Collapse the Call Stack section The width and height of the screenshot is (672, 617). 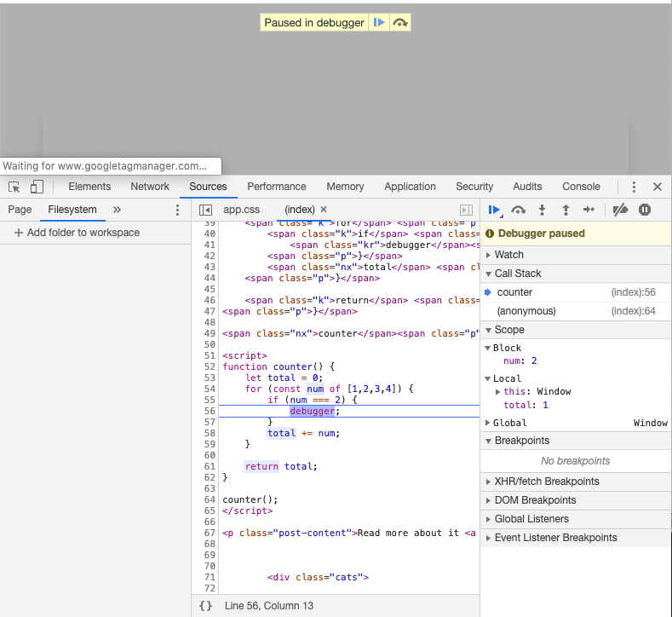tap(576, 274)
